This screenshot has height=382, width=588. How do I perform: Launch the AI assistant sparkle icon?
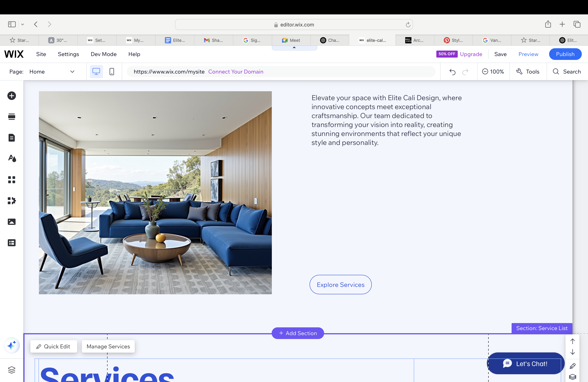[x=12, y=345]
